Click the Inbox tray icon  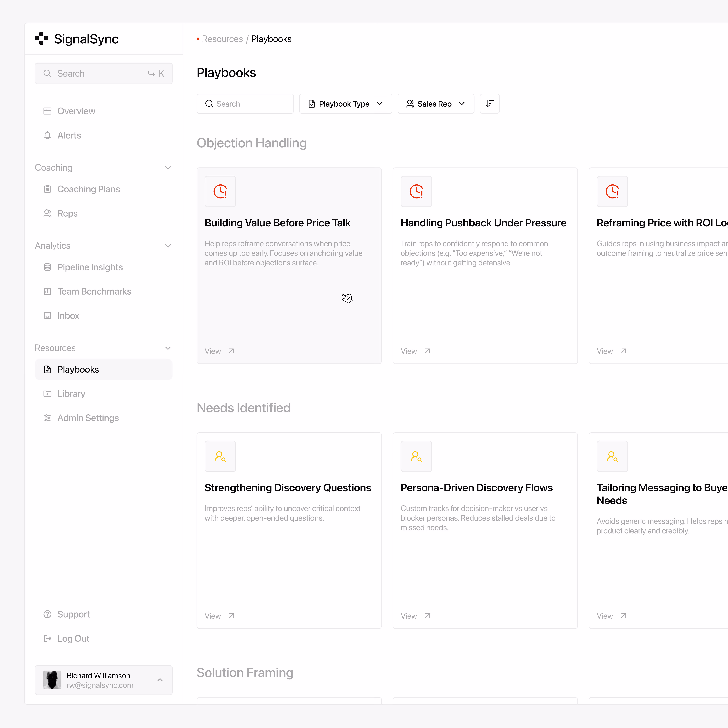tap(47, 316)
